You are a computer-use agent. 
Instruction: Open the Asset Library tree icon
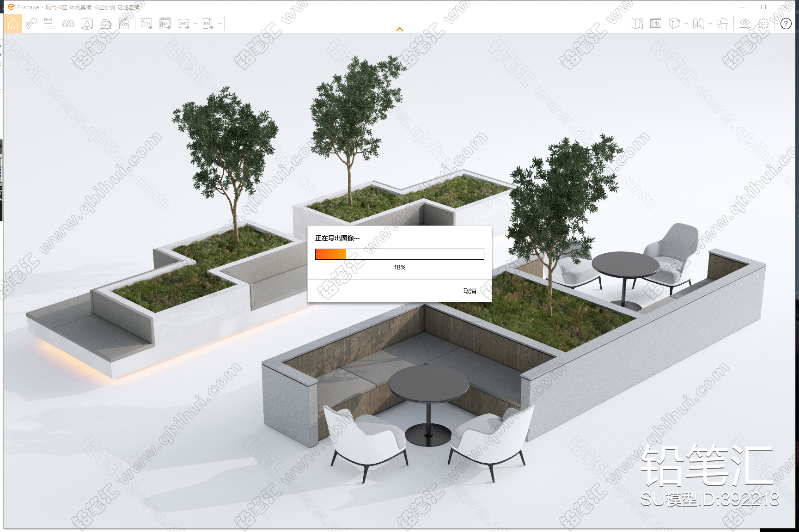[x=87, y=24]
